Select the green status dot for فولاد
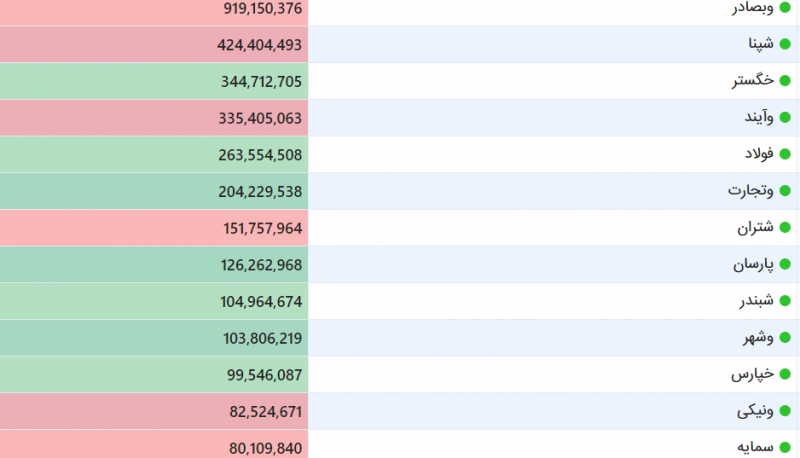The width and height of the screenshot is (800, 458). coord(785,155)
